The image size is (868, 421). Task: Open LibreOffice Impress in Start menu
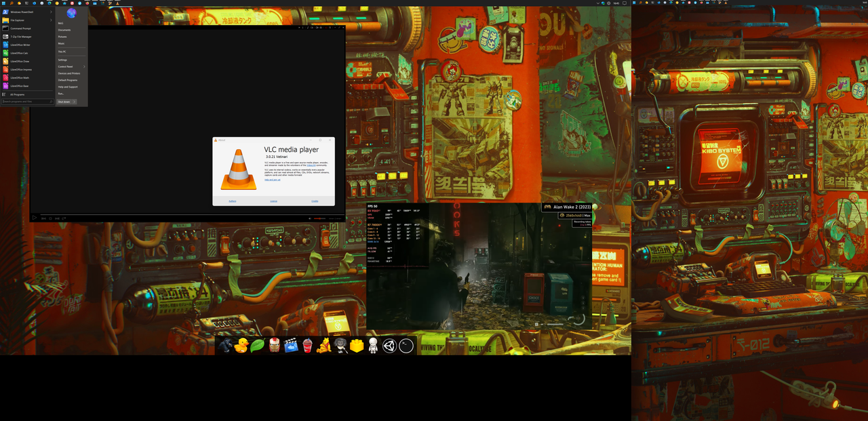click(x=26, y=69)
